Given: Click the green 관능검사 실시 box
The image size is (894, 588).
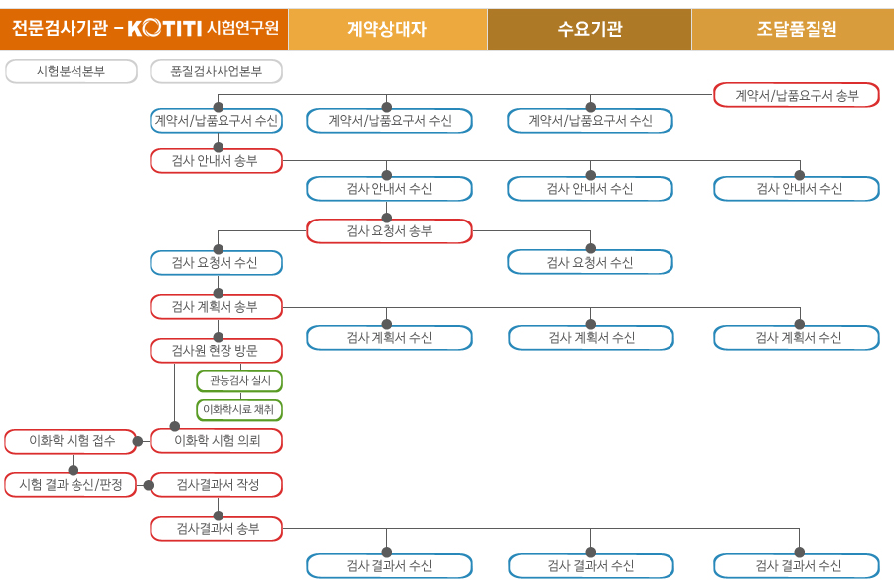Looking at the screenshot, I should pyautogui.click(x=239, y=381).
